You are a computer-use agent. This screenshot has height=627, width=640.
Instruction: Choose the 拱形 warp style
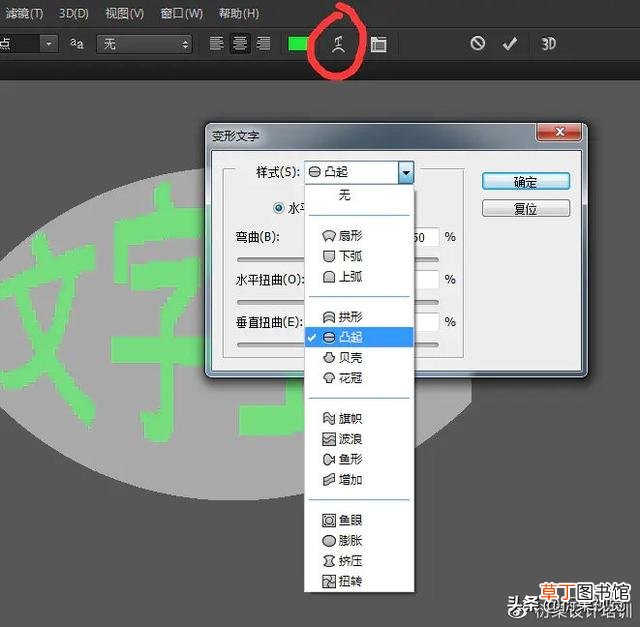[x=359, y=317]
